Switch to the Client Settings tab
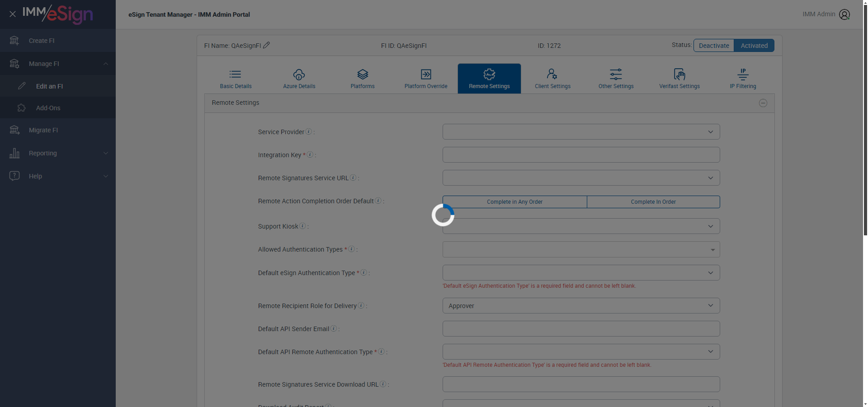Image resolution: width=868 pixels, height=407 pixels. click(x=552, y=79)
